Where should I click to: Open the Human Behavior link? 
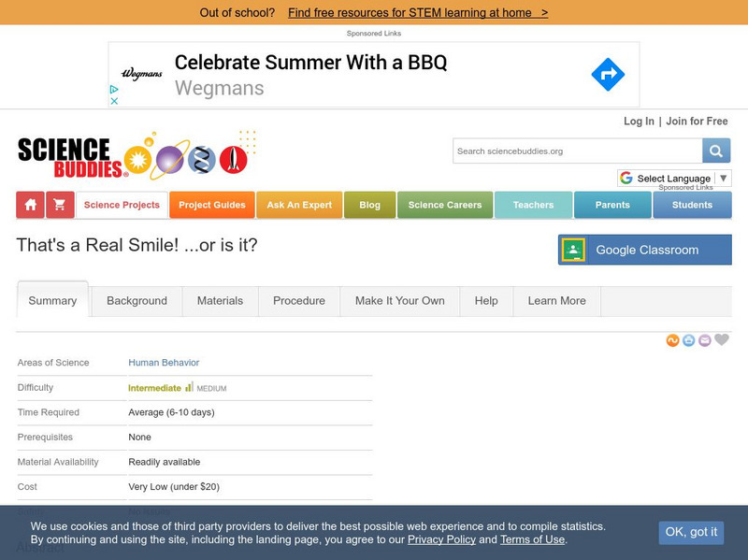coord(164,363)
